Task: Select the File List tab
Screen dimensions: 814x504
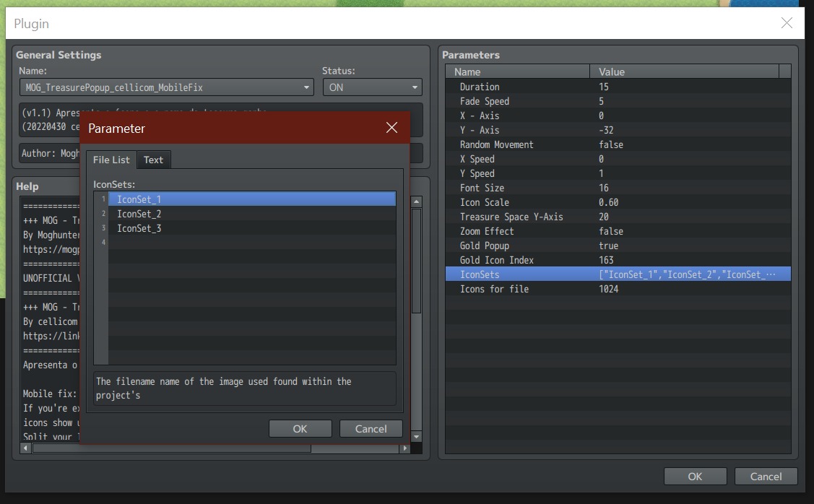Action: pyautogui.click(x=111, y=160)
